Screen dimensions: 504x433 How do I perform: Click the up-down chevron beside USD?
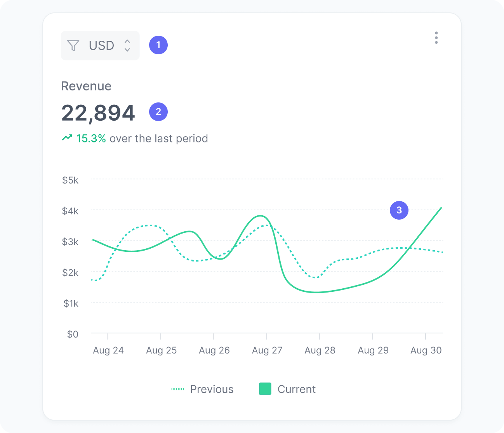(x=127, y=45)
